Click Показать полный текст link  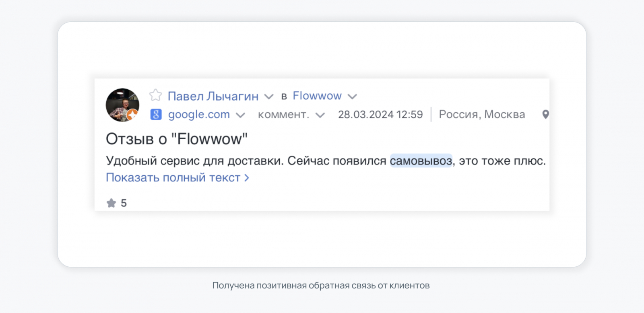pyautogui.click(x=177, y=177)
